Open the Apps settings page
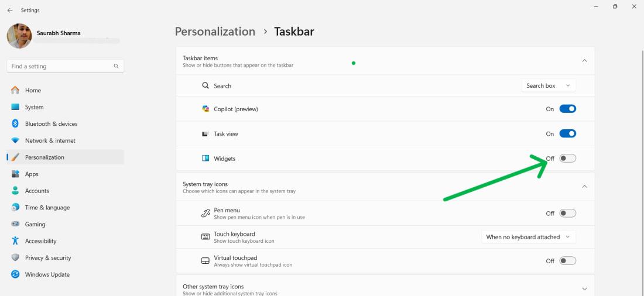 pos(32,174)
